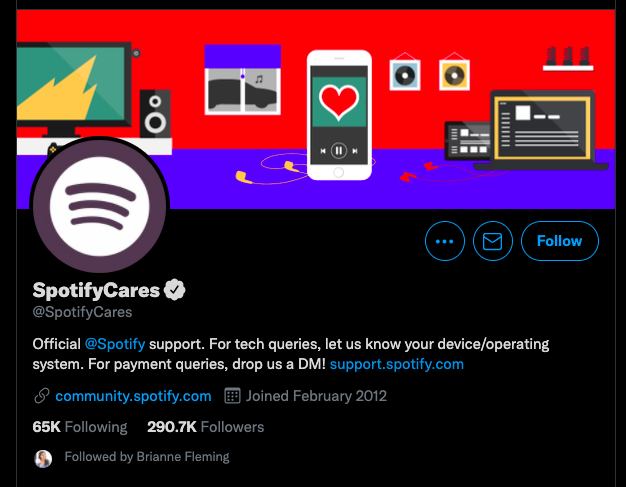This screenshot has height=487, width=626.
Task: Follow the SpotifyCares account
Action: [x=560, y=241]
